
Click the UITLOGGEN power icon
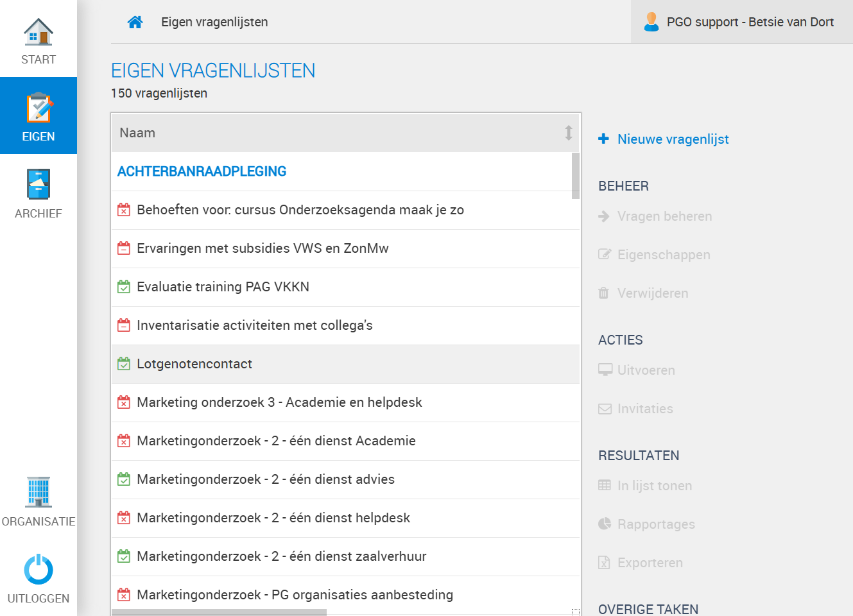[x=39, y=569]
